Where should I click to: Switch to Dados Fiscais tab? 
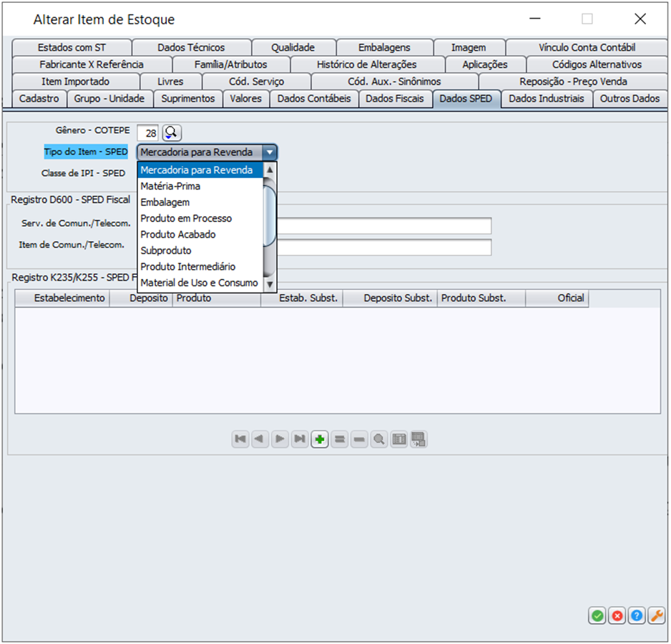tap(395, 99)
